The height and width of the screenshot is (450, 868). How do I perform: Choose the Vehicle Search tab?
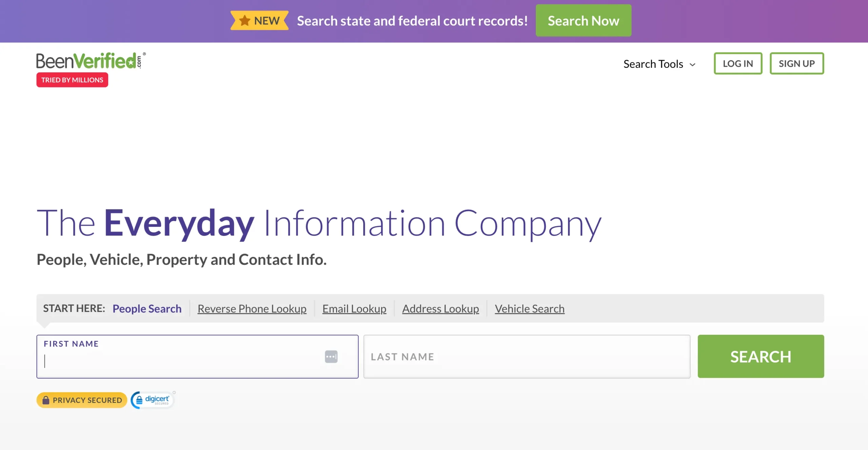529,309
